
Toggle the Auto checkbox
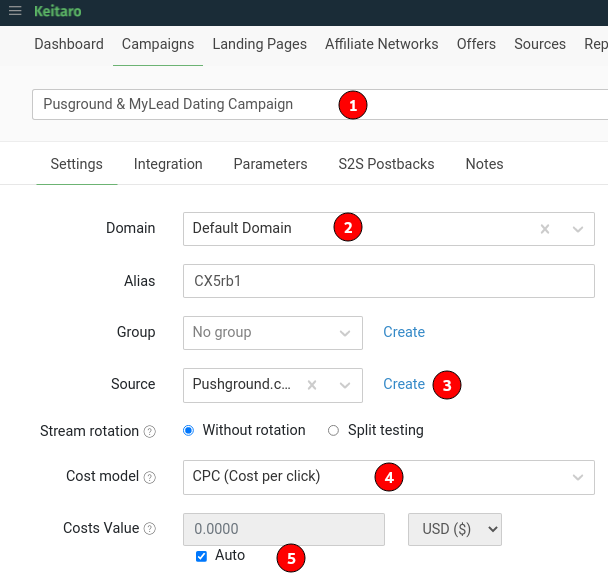(201, 556)
